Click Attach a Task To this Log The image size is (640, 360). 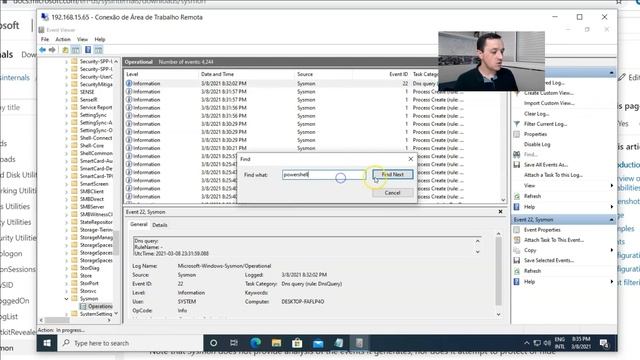(x=553, y=175)
